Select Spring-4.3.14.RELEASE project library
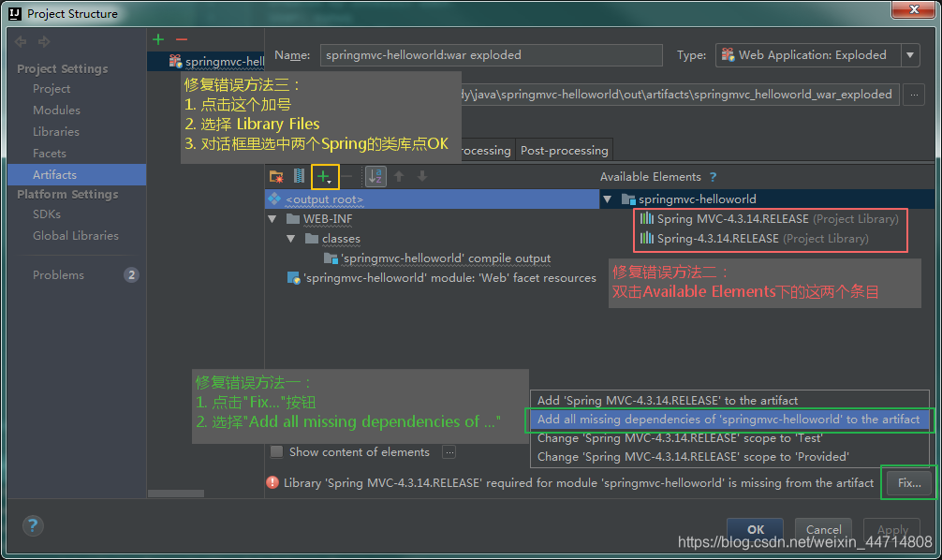The image size is (942, 560). pyautogui.click(x=754, y=239)
